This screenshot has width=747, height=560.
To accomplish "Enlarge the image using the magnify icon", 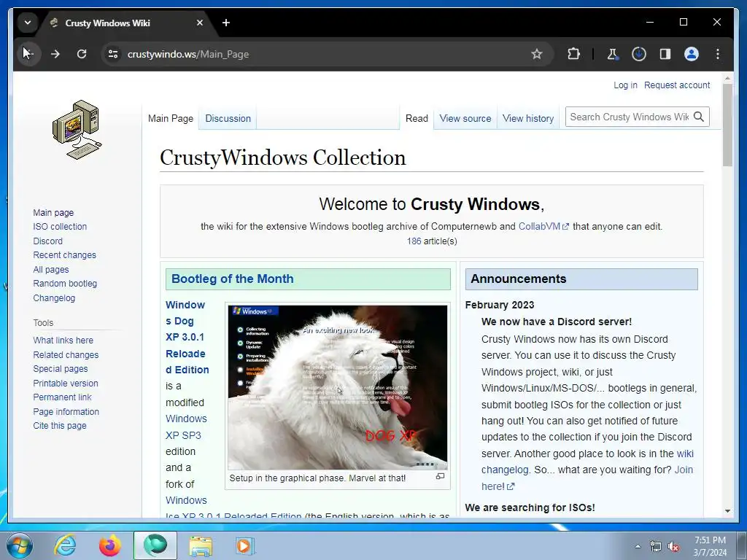I will click(440, 476).
